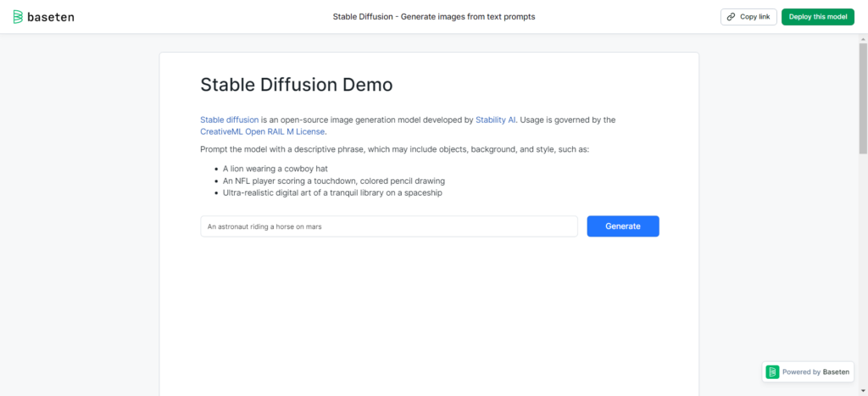Click the scrollbar up arrow

(x=863, y=38)
